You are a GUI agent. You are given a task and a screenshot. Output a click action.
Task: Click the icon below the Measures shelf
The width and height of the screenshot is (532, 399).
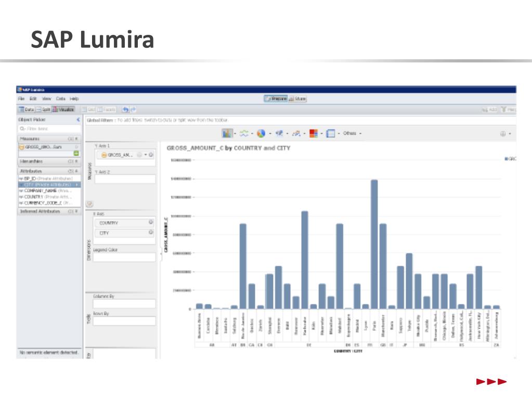(x=89, y=203)
